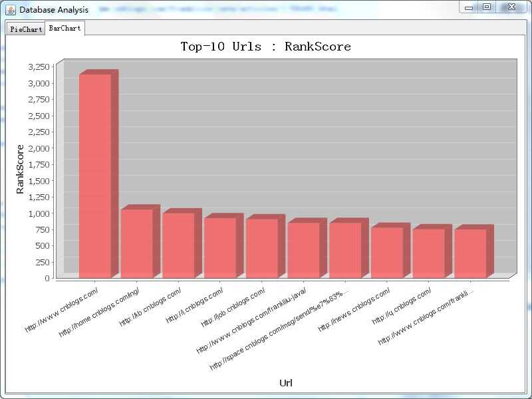Click the 250 value on the Y axis
Screen dimensions: 532x399
click(x=43, y=262)
